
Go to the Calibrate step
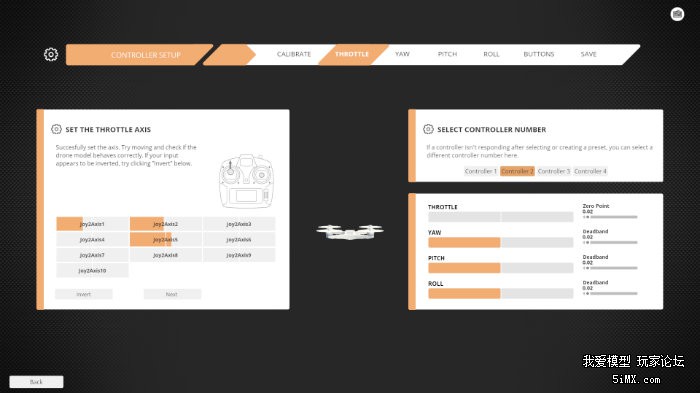point(294,54)
